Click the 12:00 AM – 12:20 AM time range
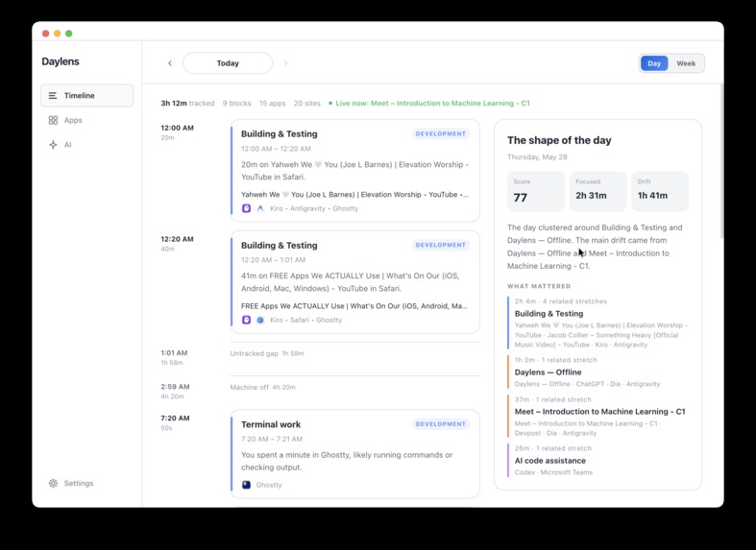 tap(276, 149)
